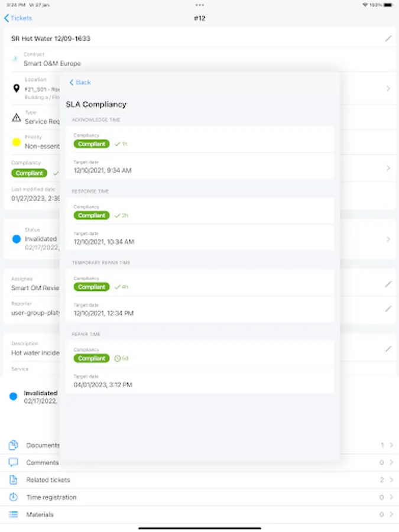The image size is (399, 532).
Task: Tap ticket title SR Hot Water 12/09-1633
Action: click(51, 38)
